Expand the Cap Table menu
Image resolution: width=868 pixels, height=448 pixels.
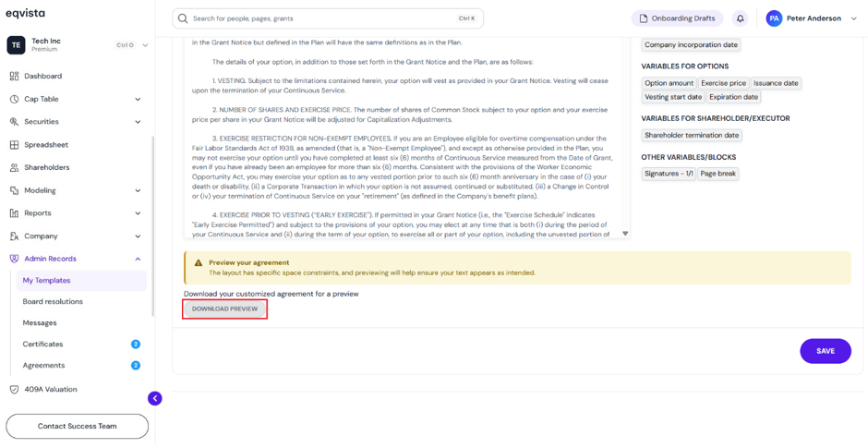pyautogui.click(x=138, y=99)
